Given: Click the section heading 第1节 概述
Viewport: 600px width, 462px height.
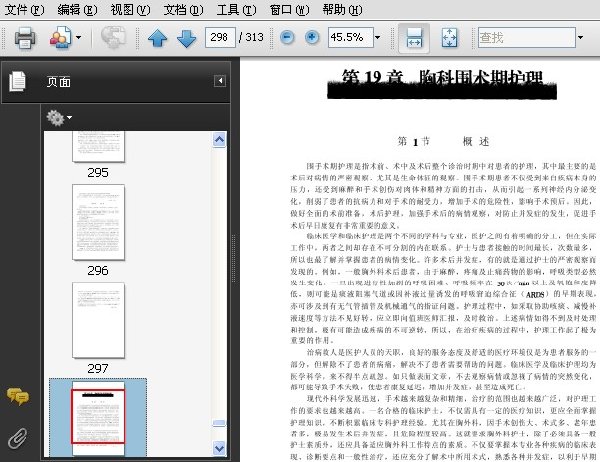Looking at the screenshot, I should (x=443, y=142).
